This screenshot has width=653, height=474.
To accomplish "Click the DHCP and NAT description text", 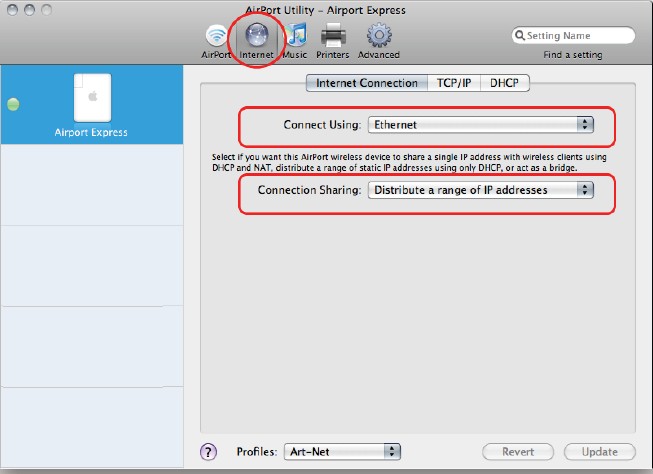I will point(409,162).
